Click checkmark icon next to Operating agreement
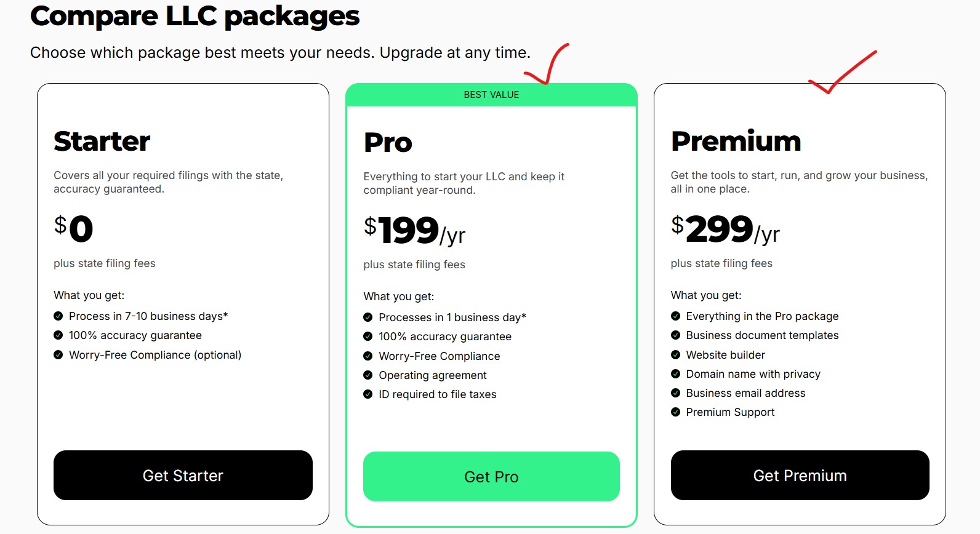Viewport: 980px width, 534px height. point(368,375)
